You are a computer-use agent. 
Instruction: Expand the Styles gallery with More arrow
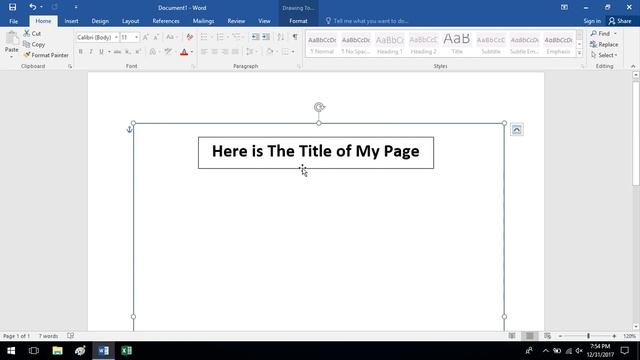pos(579,53)
